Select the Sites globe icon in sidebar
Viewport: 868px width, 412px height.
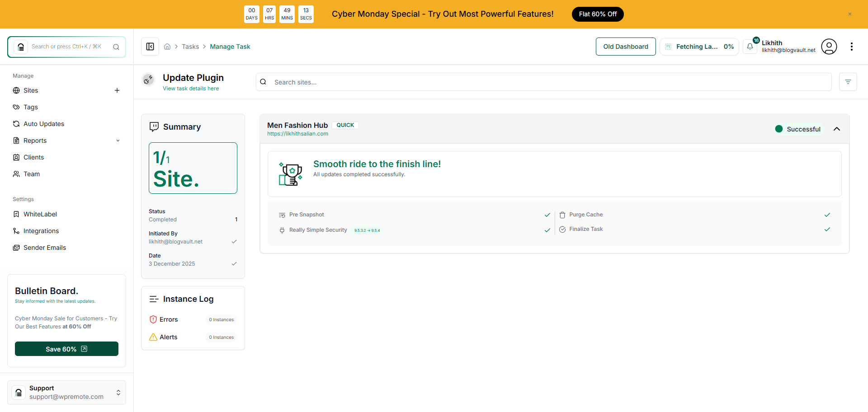(x=16, y=90)
